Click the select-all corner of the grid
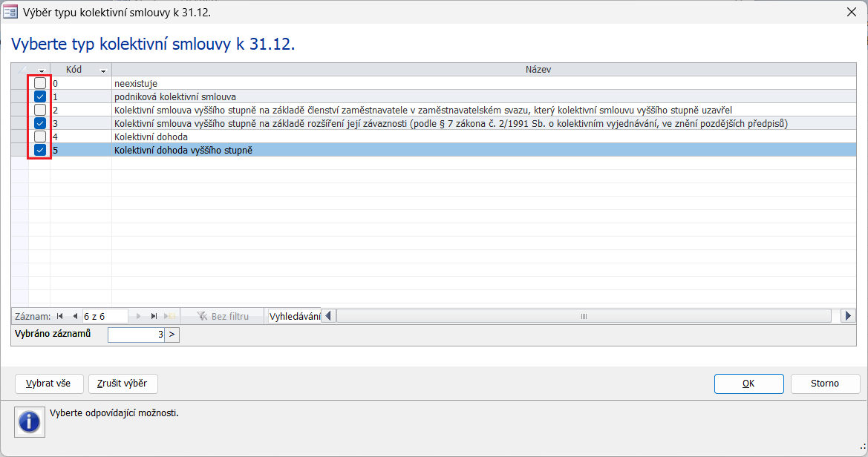Viewport: 868px width, 457px height. [x=20, y=70]
